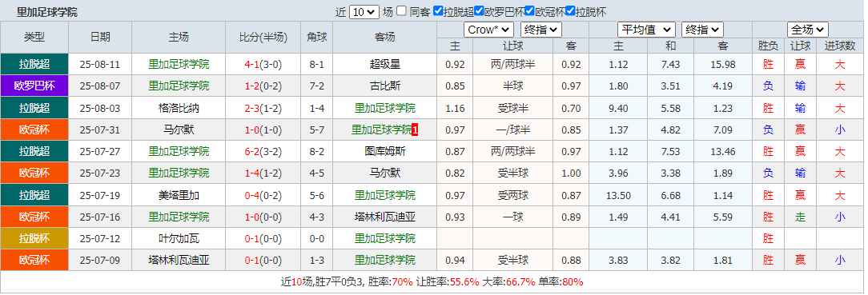This screenshot has width=868, height=295.
Task: Click away odds 5.59
Action: coord(723,217)
